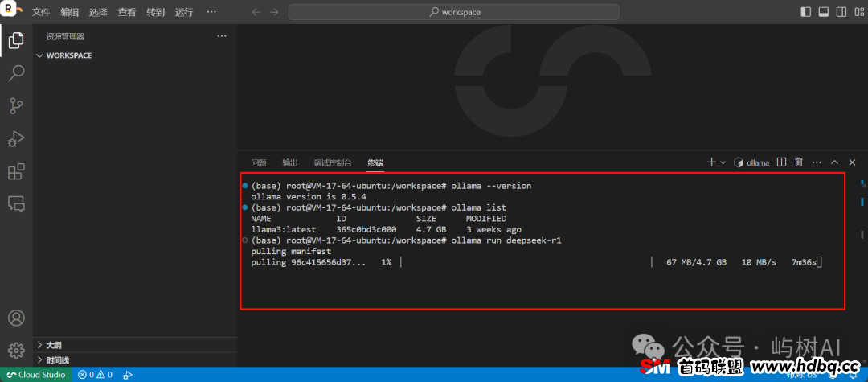Click the 'llama3:latest' model name
Image resolution: width=868 pixels, height=382 pixels.
pos(284,229)
